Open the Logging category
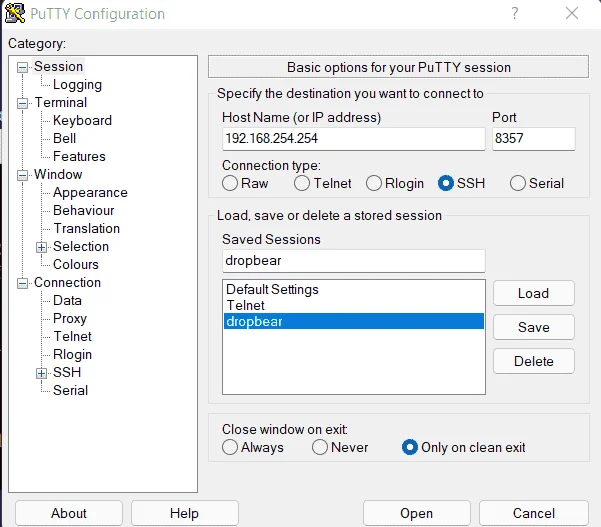 (x=77, y=85)
